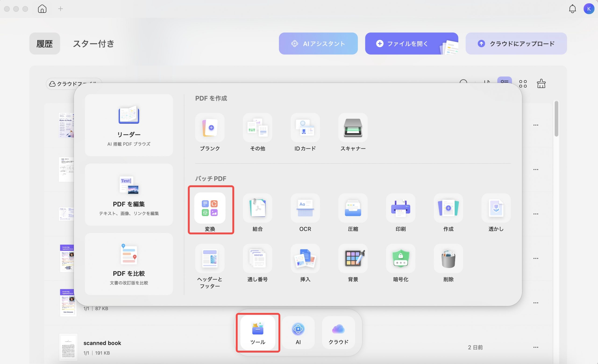
Task: Open the 削除 batch tool
Action: (x=448, y=258)
